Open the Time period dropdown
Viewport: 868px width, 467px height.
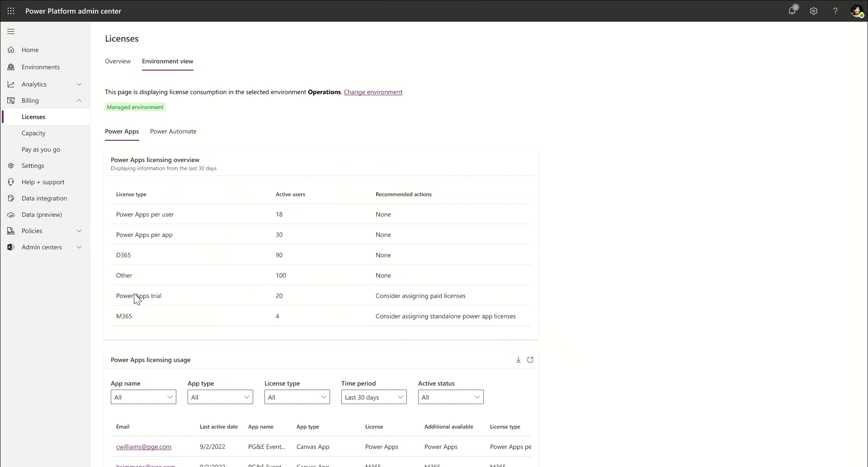click(374, 397)
